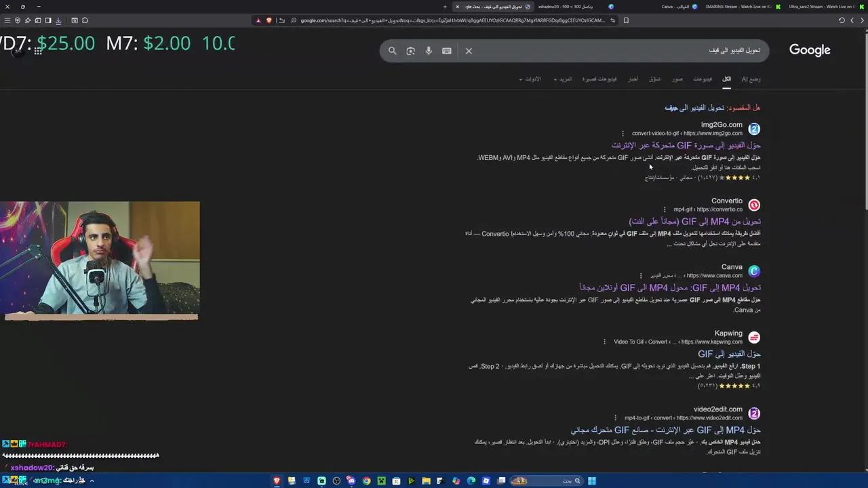Open Brave browser from taskbar
Image resolution: width=868 pixels, height=488 pixels.
(x=277, y=481)
